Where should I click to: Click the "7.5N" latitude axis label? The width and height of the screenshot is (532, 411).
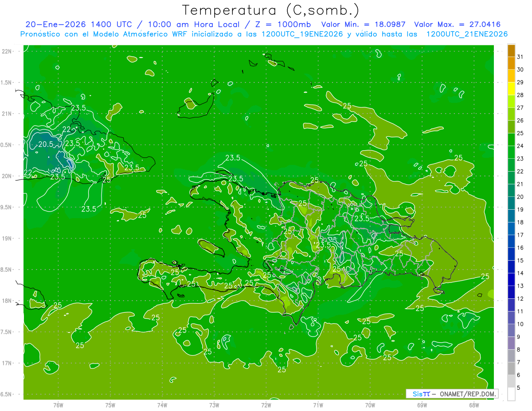point(7,332)
